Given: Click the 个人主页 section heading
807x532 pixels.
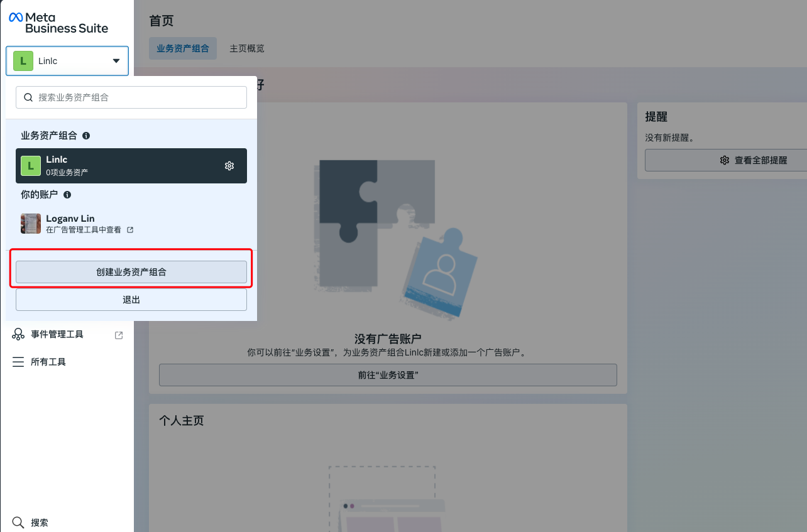Looking at the screenshot, I should (182, 420).
